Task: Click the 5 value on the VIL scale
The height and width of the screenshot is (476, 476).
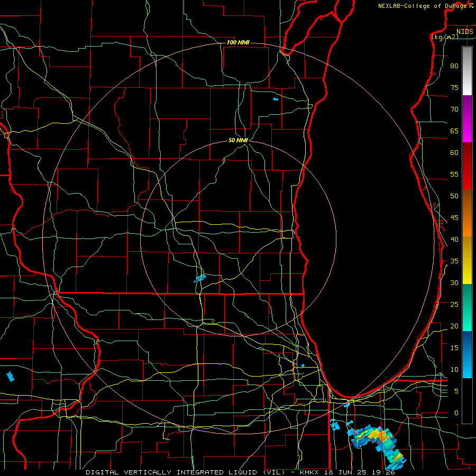Action: click(456, 391)
